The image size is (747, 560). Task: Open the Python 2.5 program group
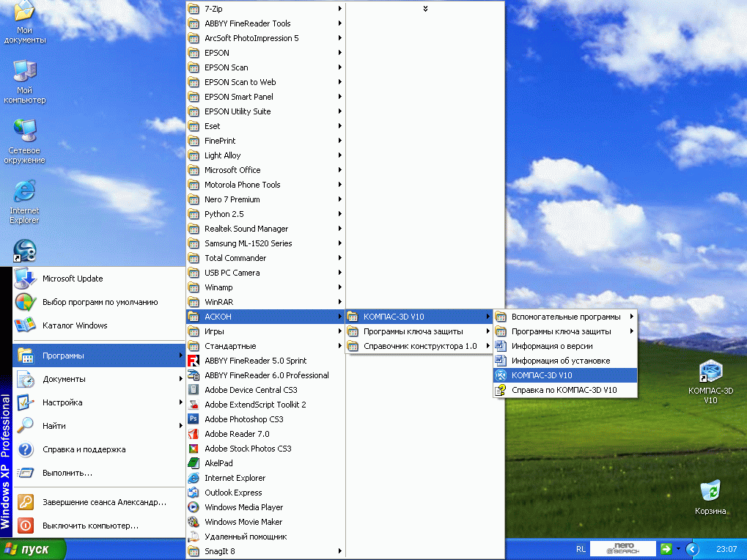click(265, 214)
